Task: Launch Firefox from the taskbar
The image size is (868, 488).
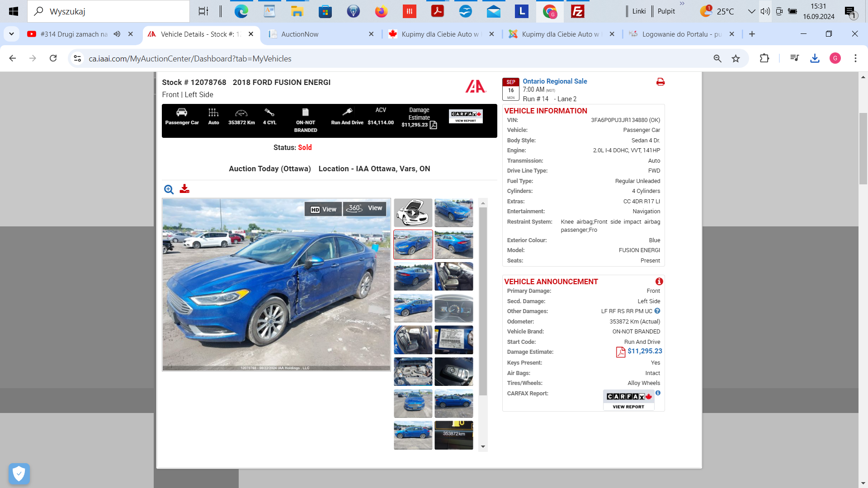Action: click(381, 11)
